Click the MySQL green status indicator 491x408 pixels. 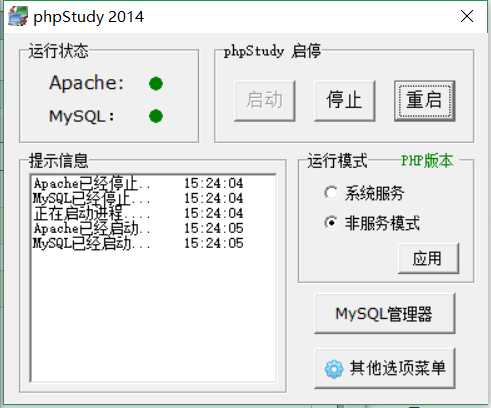(156, 116)
